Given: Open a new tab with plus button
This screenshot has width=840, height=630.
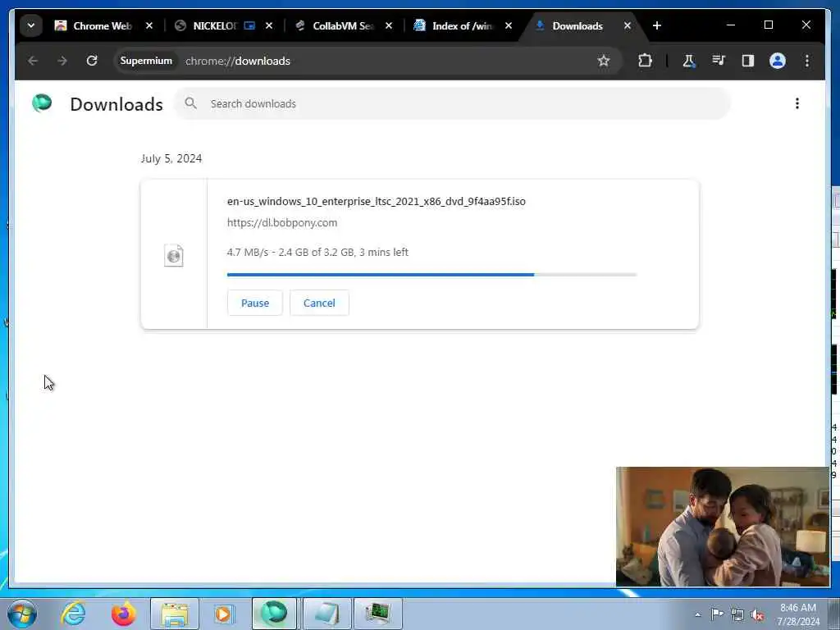Looking at the screenshot, I should pyautogui.click(x=657, y=25).
